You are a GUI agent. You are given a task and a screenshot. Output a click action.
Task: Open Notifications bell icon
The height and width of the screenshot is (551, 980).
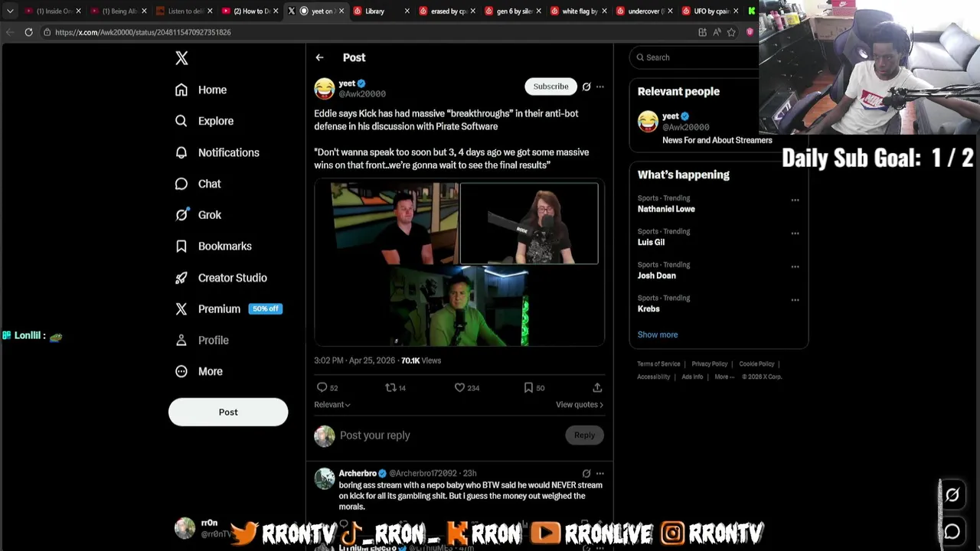click(x=181, y=152)
